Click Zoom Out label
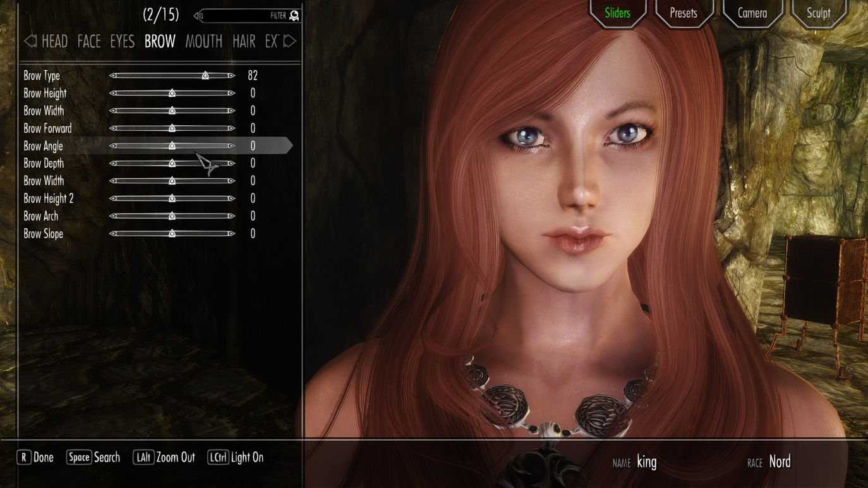 point(176,457)
